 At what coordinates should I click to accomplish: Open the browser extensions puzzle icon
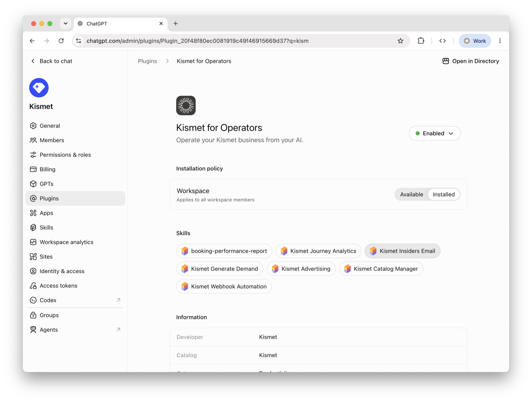pos(421,41)
